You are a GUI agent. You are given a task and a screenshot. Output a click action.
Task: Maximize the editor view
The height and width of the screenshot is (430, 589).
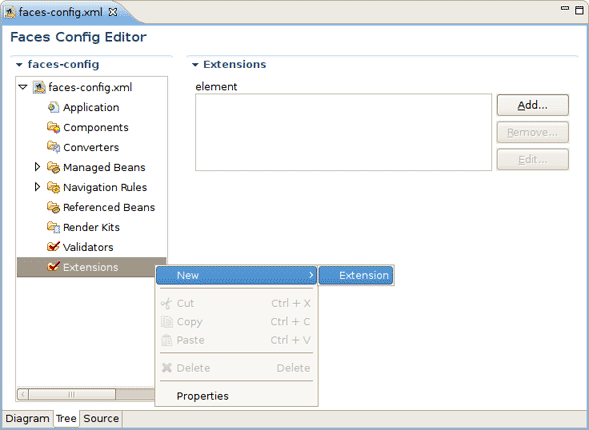click(580, 10)
